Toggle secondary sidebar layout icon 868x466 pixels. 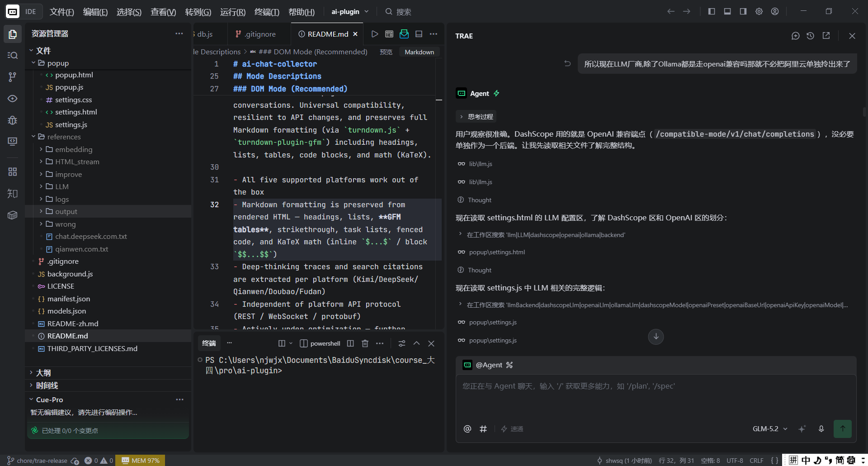(x=743, y=11)
